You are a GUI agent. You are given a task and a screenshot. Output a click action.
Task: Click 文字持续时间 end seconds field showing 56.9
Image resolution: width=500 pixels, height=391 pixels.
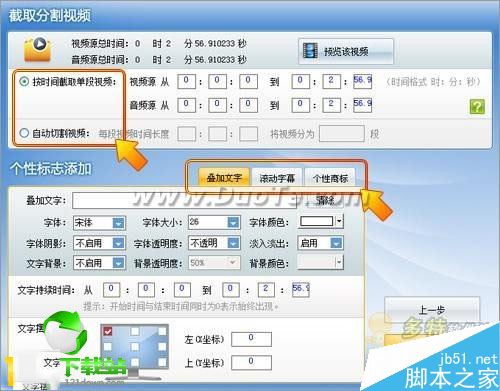[x=300, y=289]
